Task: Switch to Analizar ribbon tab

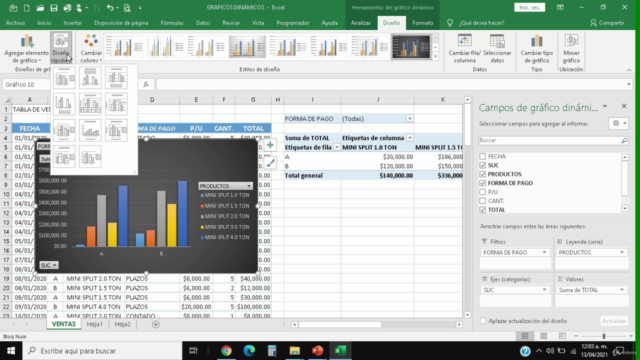Action: (x=360, y=23)
